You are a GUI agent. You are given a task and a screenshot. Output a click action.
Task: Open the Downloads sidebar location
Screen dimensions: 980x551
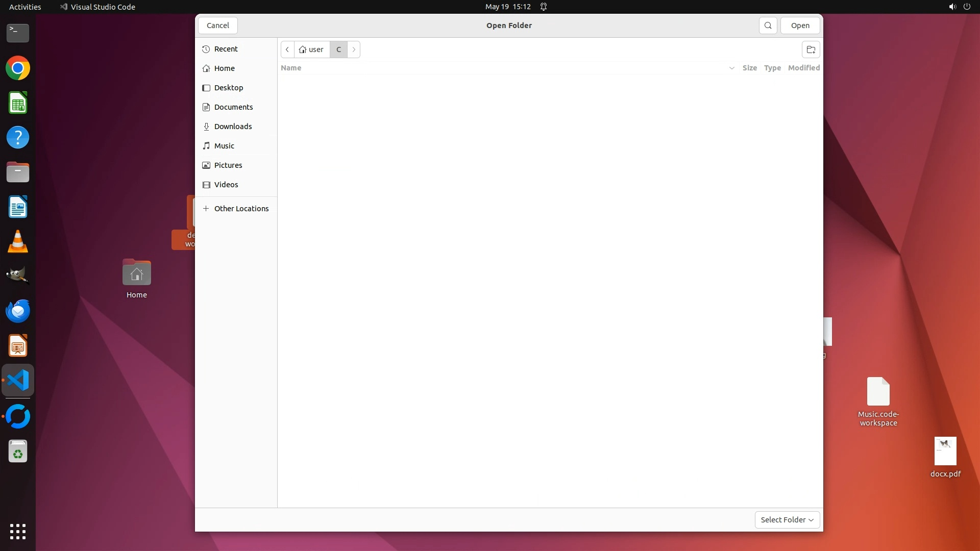point(233,127)
